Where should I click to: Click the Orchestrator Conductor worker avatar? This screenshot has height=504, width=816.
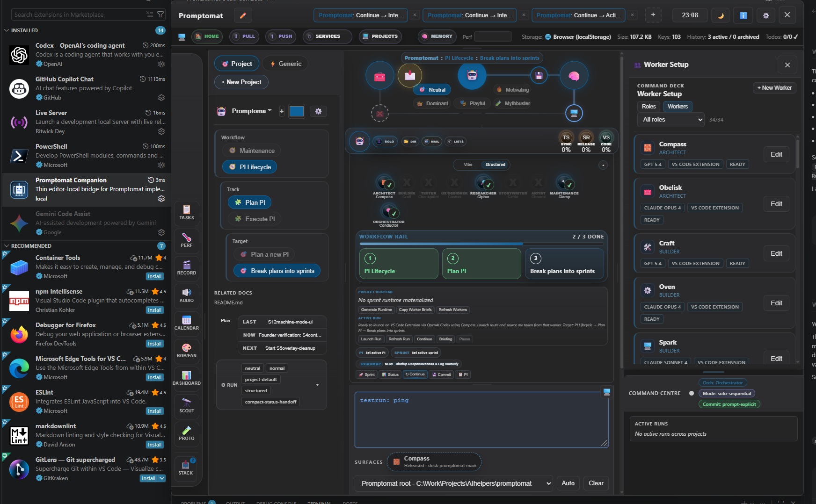389,212
